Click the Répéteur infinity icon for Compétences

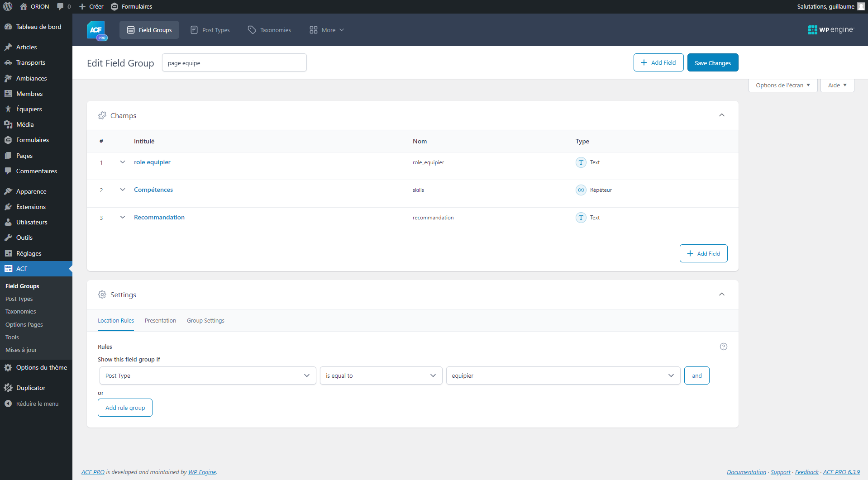coord(581,190)
